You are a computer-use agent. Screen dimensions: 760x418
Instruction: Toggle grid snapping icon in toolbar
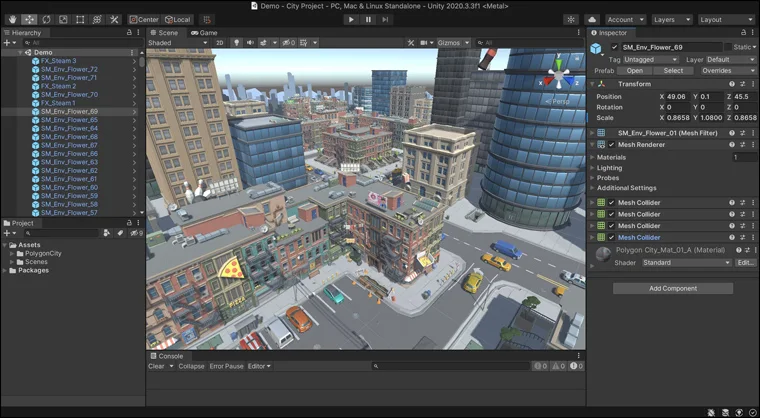tap(207, 19)
